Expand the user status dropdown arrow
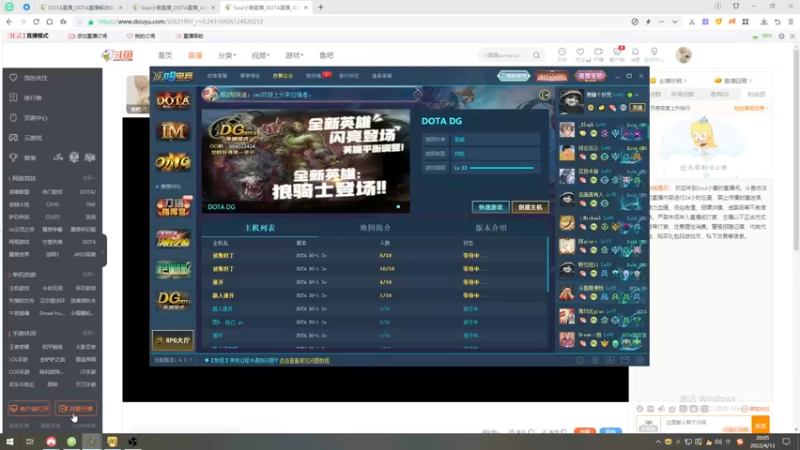This screenshot has height=450, width=800. [x=637, y=95]
